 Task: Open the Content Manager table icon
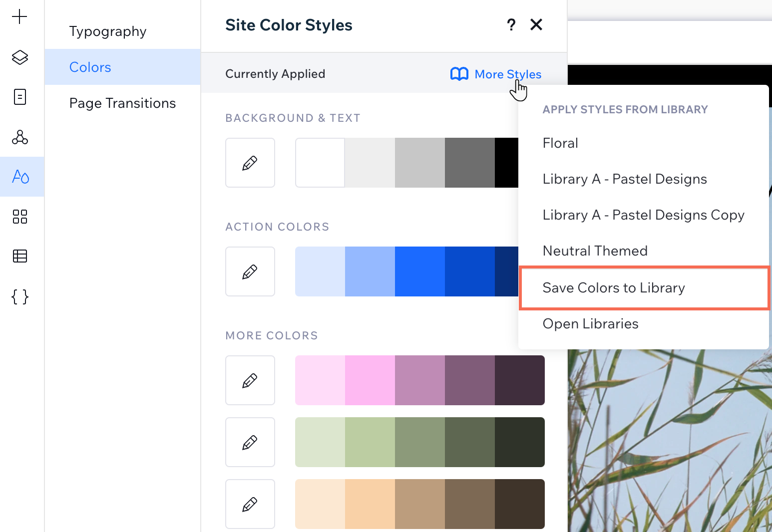(19, 256)
